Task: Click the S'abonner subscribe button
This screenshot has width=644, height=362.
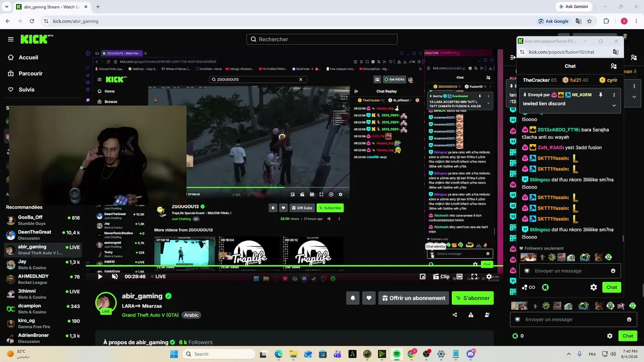Action: click(472, 298)
